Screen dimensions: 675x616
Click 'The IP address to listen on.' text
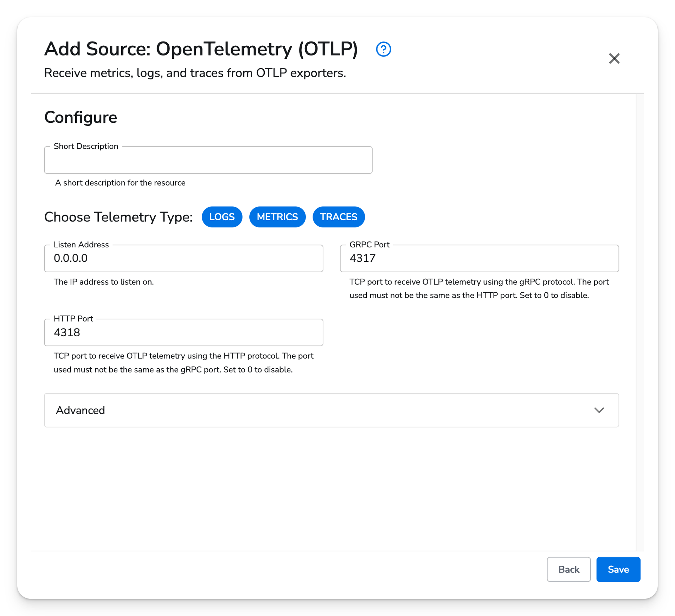(104, 282)
